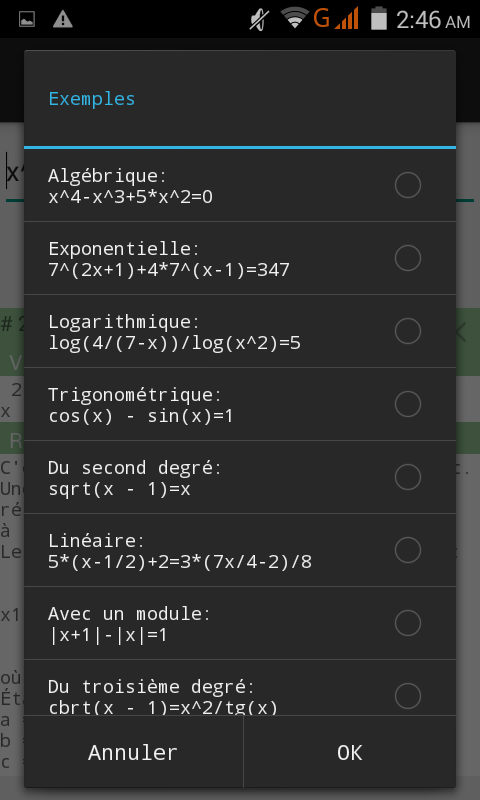This screenshot has height=800, width=480.
Task: Select the Algébrique example radio button
Action: 408,185
